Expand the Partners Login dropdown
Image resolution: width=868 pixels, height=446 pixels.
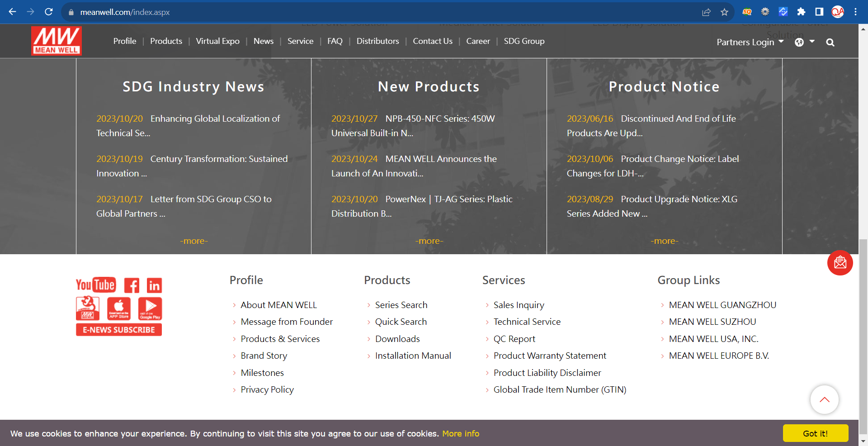click(x=750, y=42)
